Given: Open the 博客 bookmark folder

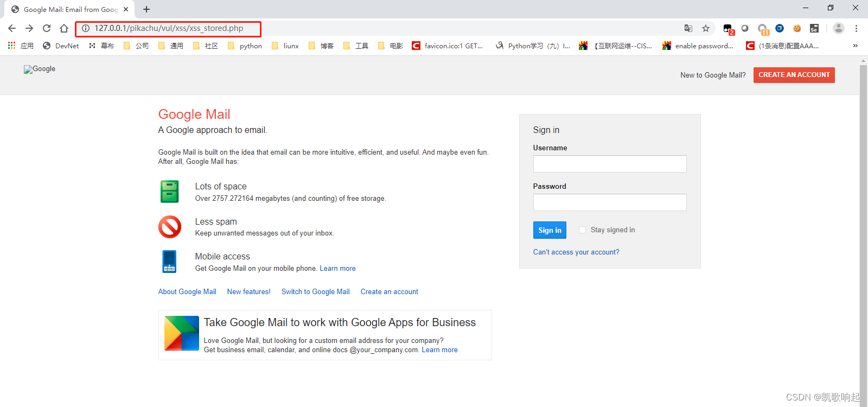Looking at the screenshot, I should click(x=321, y=46).
